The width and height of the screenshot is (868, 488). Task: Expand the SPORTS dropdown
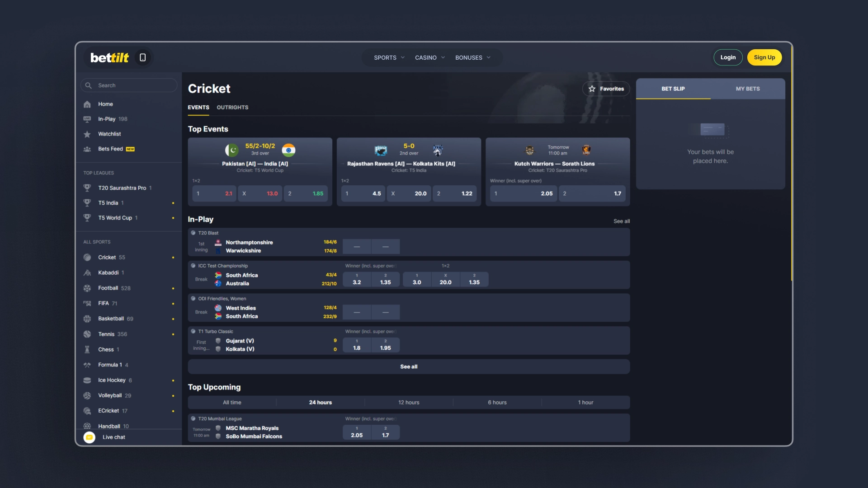[389, 58]
